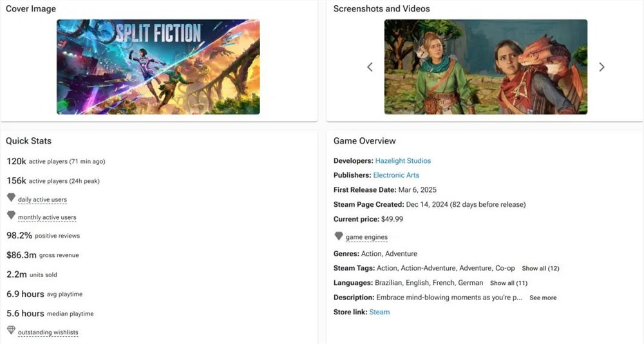644x344 pixels.
Task: Click the monthly active users label
Action: click(x=47, y=218)
